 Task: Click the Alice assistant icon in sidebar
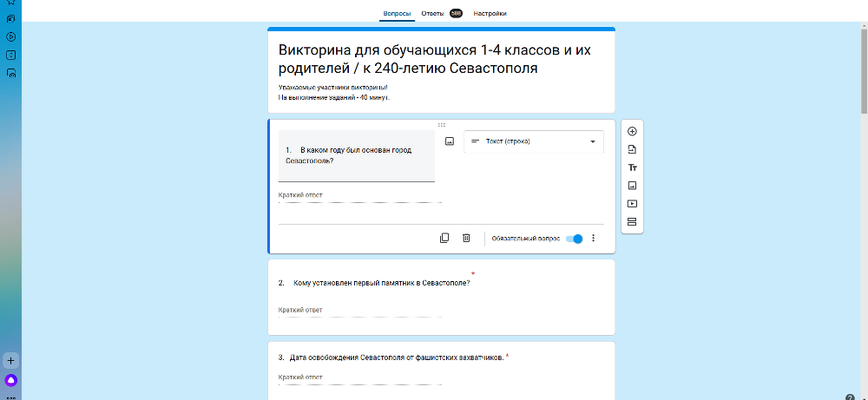tap(11, 380)
